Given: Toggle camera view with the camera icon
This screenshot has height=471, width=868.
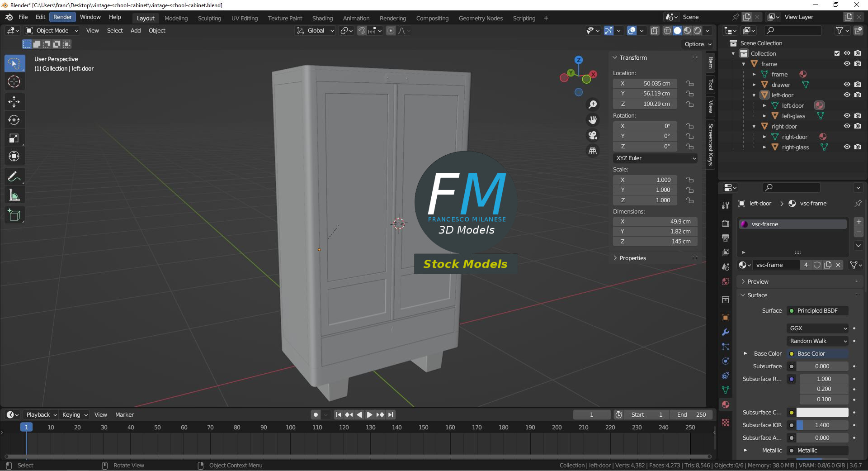Looking at the screenshot, I should (593, 135).
